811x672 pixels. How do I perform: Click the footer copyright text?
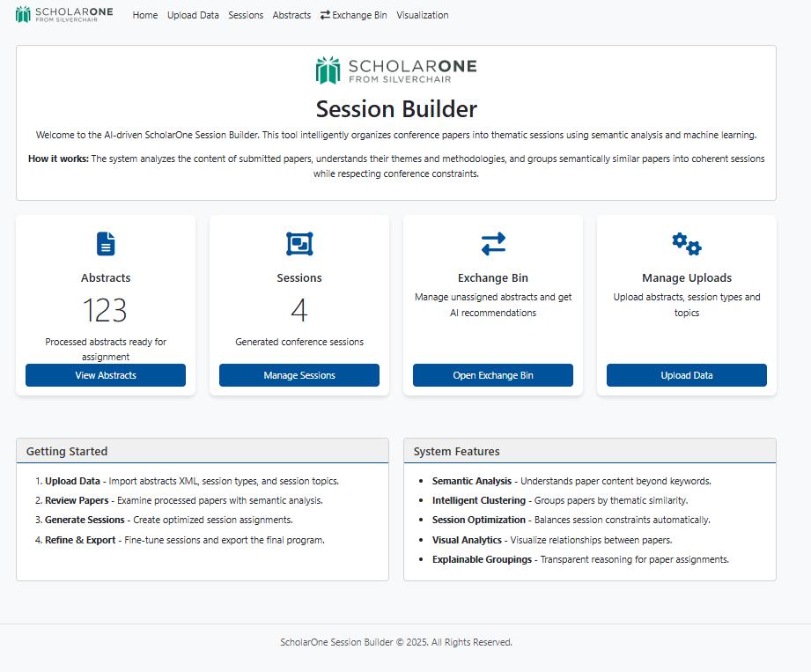(396, 642)
